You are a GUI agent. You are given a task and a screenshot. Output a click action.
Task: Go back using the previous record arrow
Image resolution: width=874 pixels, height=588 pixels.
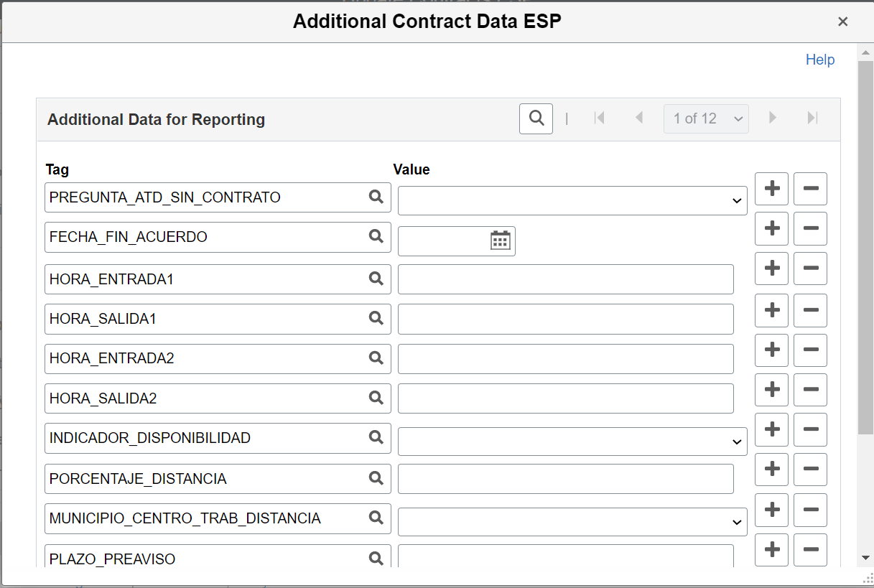tap(639, 118)
